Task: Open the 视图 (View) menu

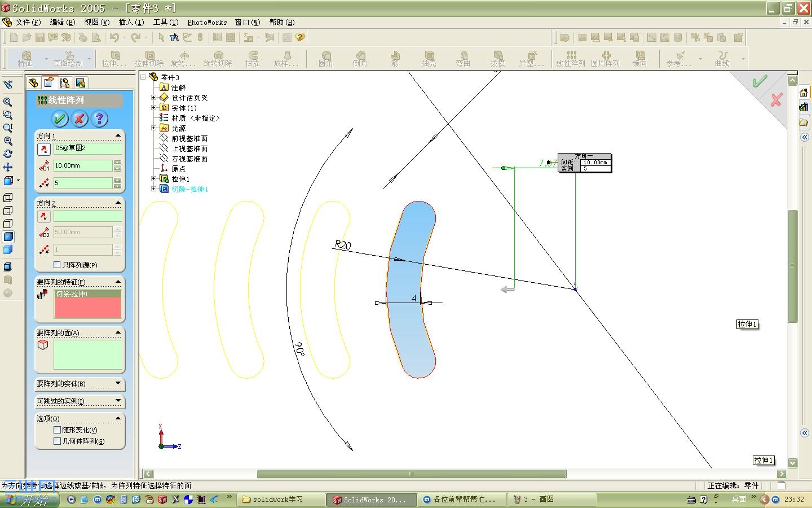Action: [x=96, y=22]
